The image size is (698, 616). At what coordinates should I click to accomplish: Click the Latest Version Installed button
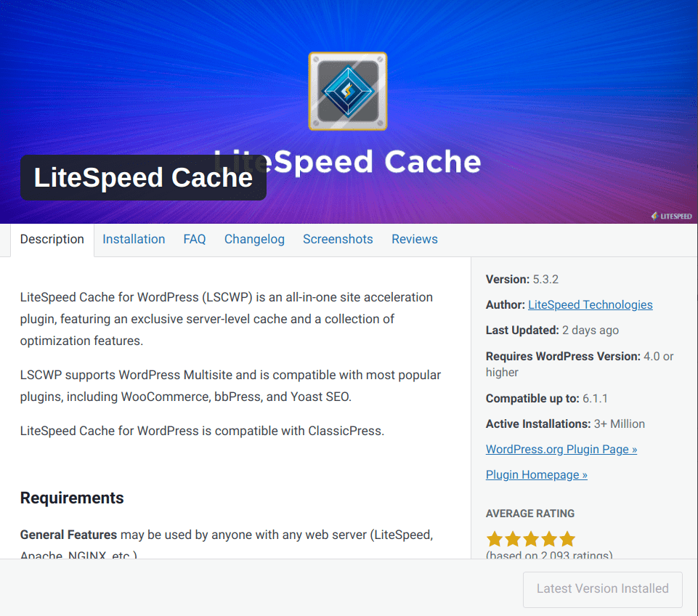pos(602,589)
